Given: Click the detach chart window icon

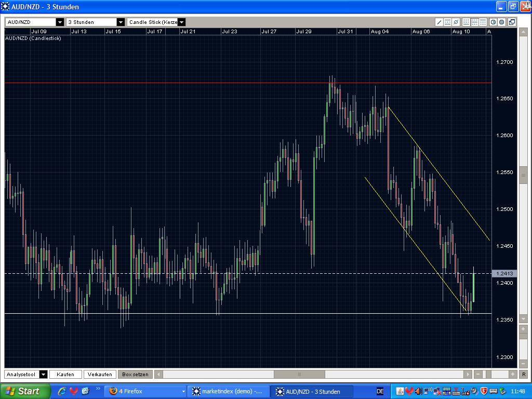Looking at the screenshot, I should tap(512, 22).
